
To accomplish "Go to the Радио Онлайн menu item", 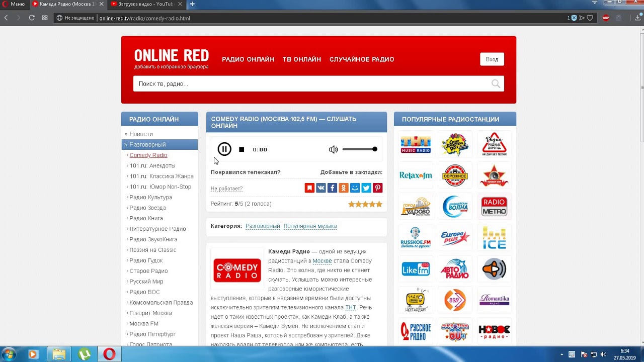I will pyautogui.click(x=248, y=59).
